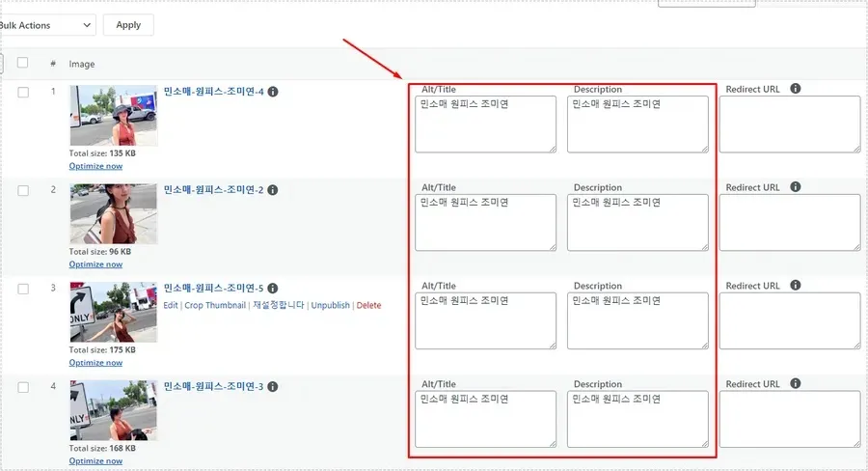Viewport: 868px width, 471px height.
Task: Open info icon beside 민소매-원피스-조미연-4
Action: [273, 92]
